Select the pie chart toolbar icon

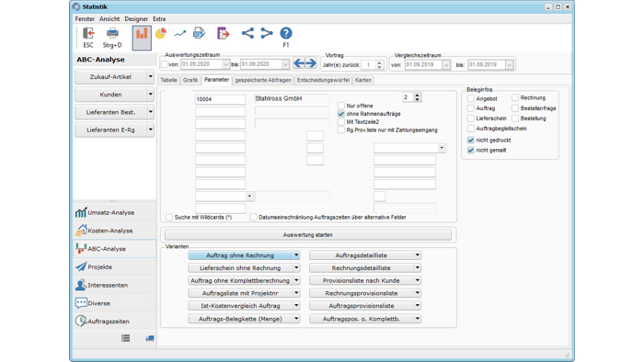coord(161,33)
